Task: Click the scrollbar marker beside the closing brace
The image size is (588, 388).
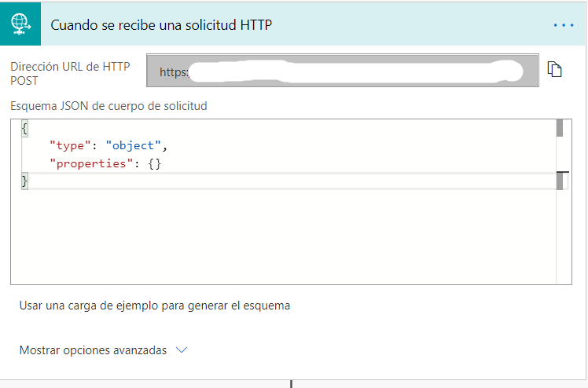Action: coord(560,181)
